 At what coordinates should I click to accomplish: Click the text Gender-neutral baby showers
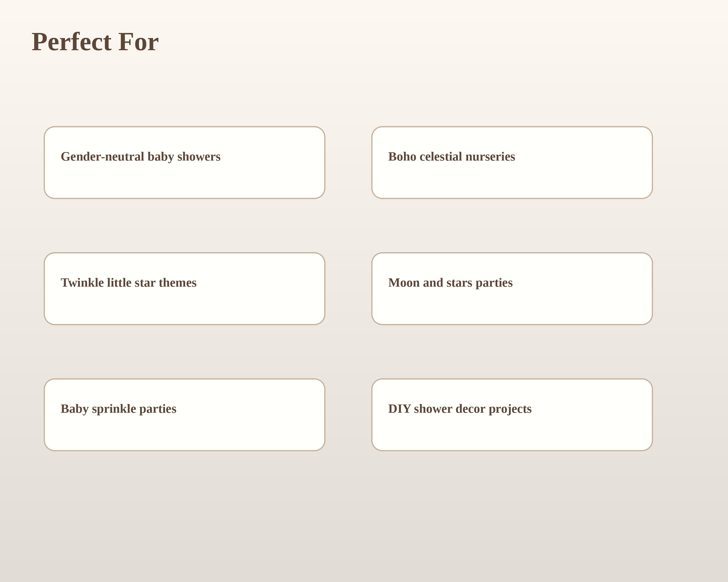(141, 157)
